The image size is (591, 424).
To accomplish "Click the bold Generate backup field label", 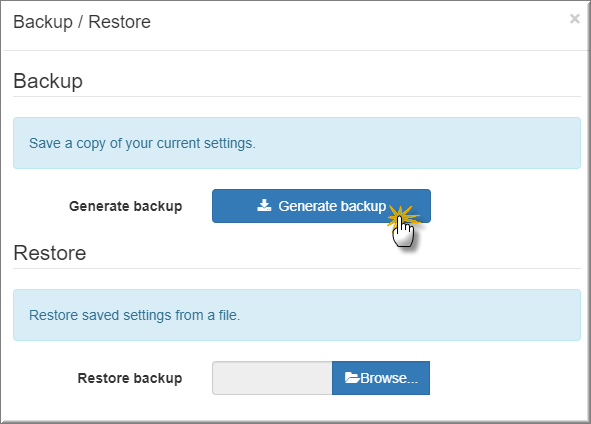I will (126, 206).
